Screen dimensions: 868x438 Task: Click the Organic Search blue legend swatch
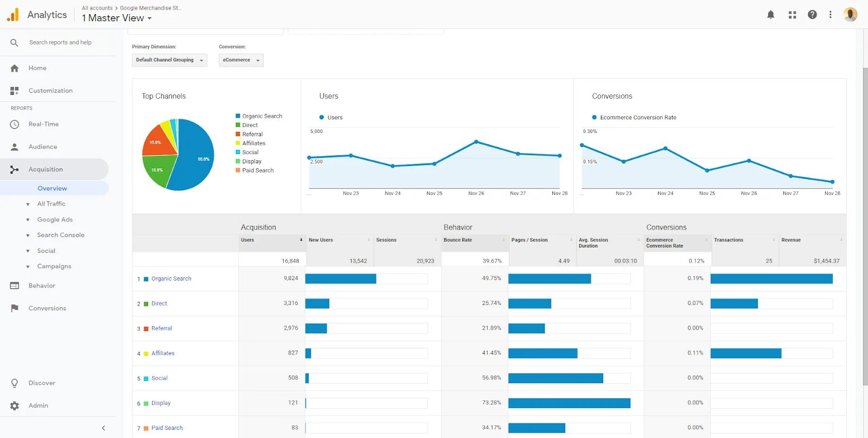pyautogui.click(x=238, y=116)
